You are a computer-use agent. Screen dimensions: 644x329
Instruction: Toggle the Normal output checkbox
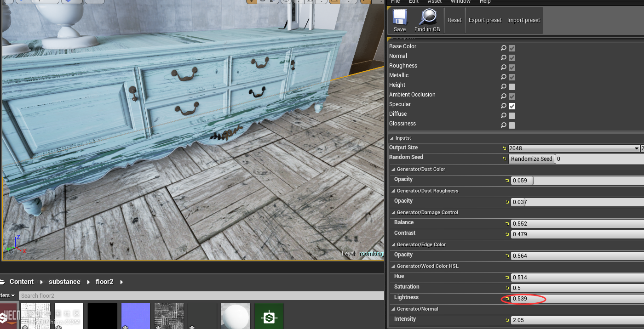pyautogui.click(x=512, y=58)
